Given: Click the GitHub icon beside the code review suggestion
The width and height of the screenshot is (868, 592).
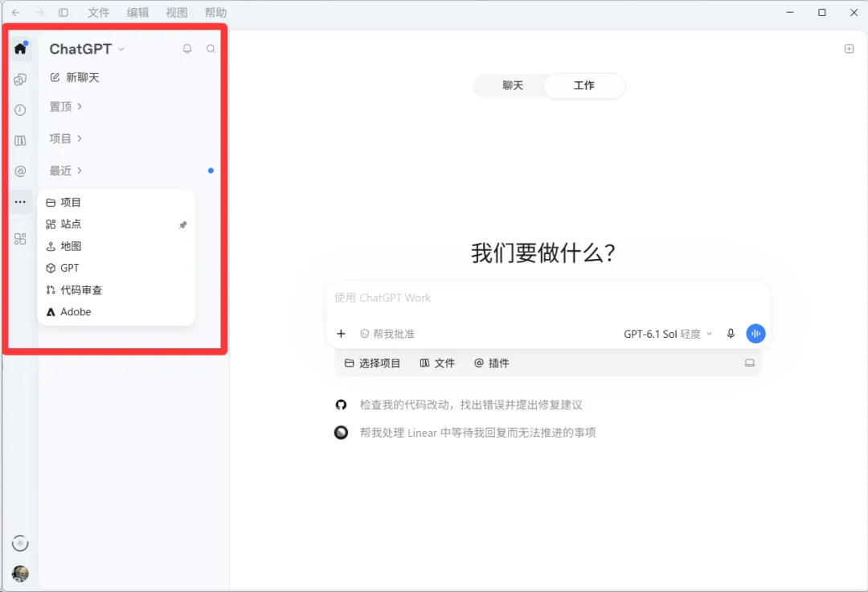Looking at the screenshot, I should 341,405.
